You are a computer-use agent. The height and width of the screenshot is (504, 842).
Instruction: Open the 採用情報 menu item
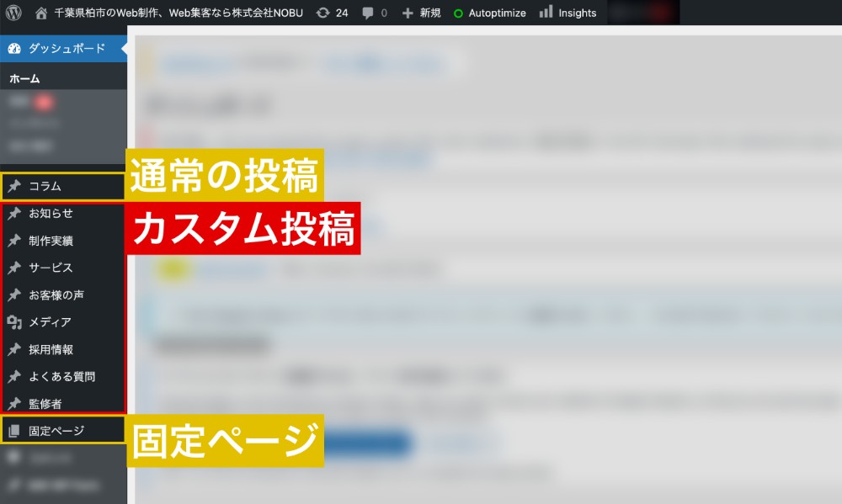point(51,350)
